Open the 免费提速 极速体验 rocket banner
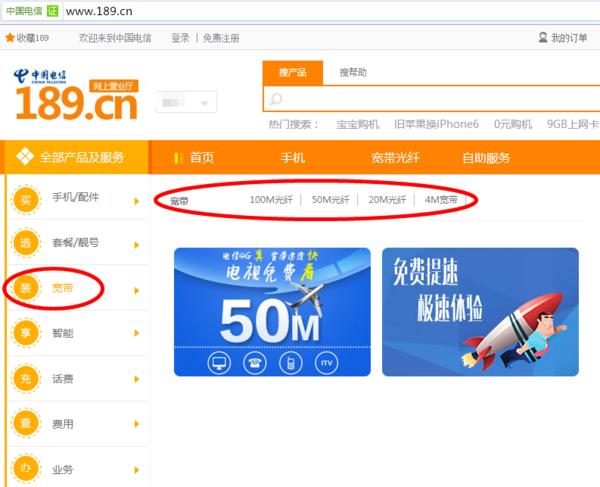600x487 pixels. (x=480, y=312)
